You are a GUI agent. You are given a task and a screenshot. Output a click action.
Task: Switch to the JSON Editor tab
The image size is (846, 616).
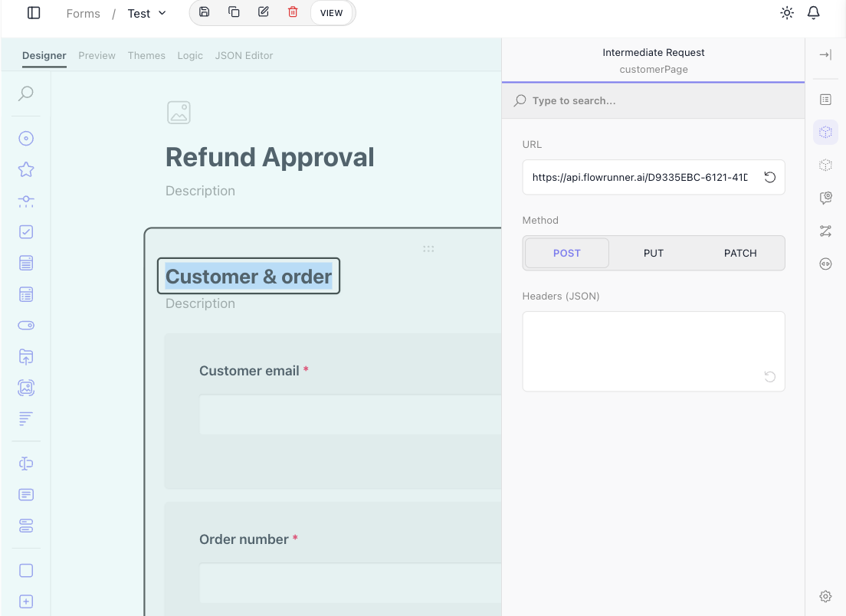244,56
